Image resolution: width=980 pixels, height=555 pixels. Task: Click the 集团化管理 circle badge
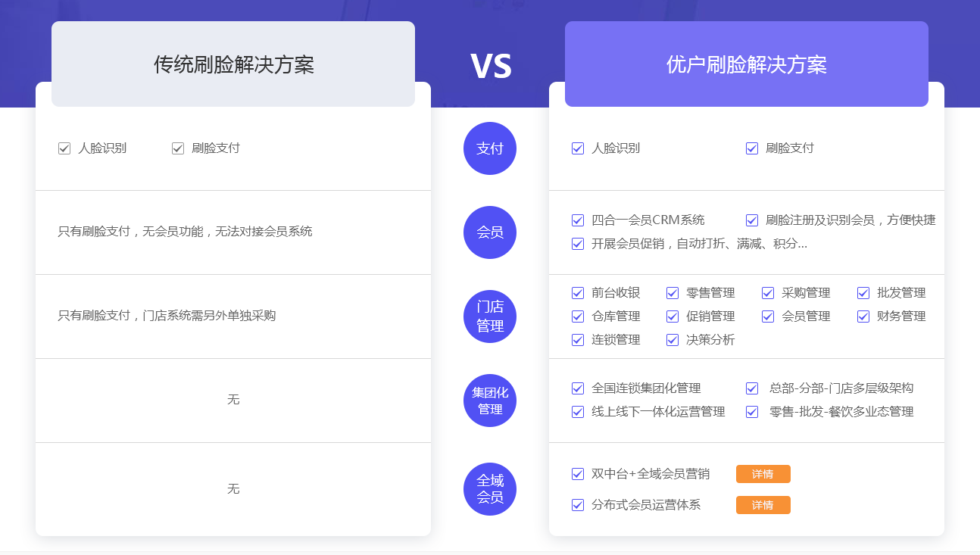click(489, 401)
